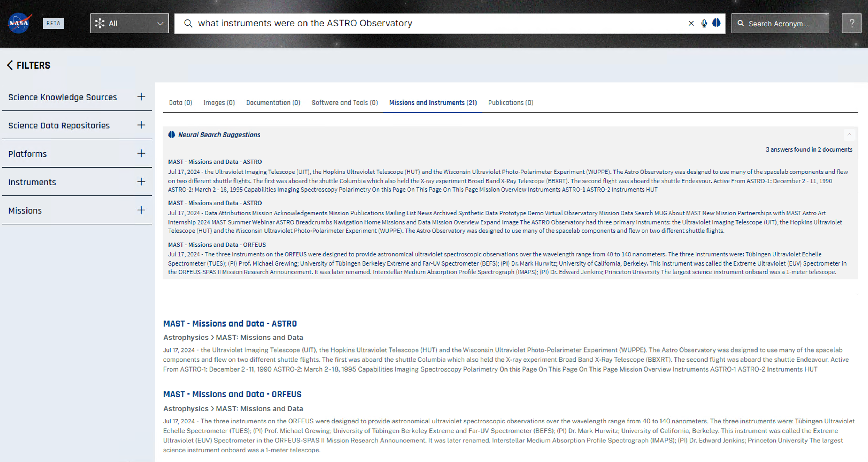
Task: Click the search magnifier icon
Action: [188, 23]
